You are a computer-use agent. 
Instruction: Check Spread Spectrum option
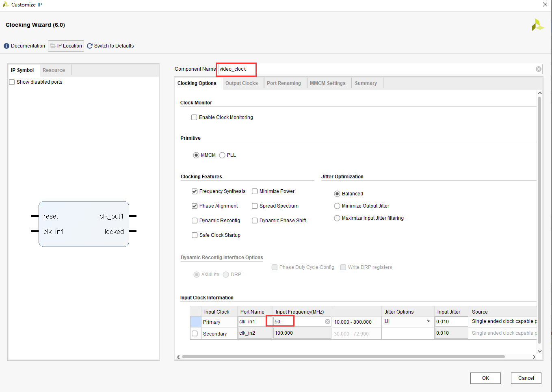pyautogui.click(x=255, y=206)
